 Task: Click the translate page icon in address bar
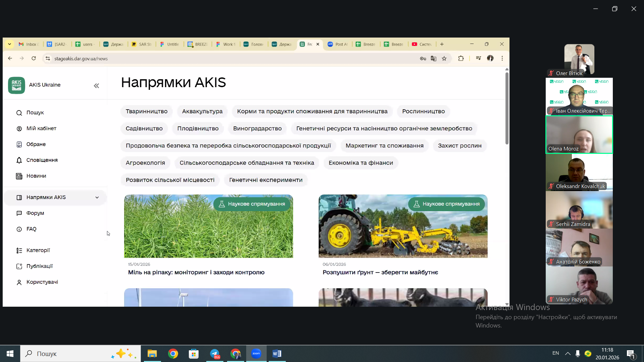click(433, 58)
